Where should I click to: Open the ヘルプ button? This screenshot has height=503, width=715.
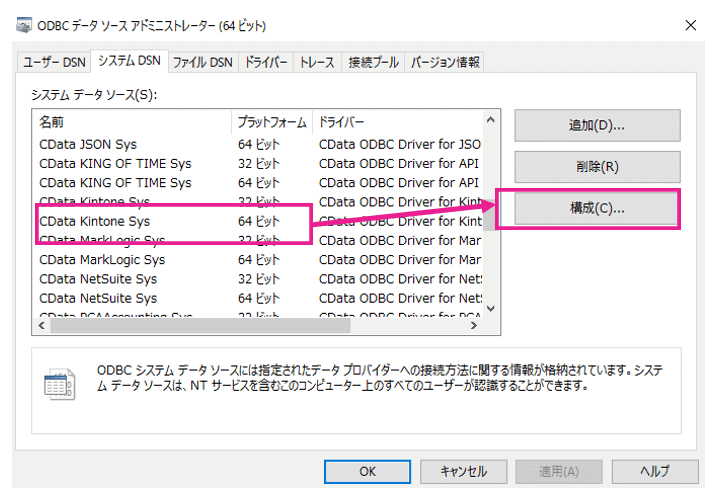tap(655, 472)
